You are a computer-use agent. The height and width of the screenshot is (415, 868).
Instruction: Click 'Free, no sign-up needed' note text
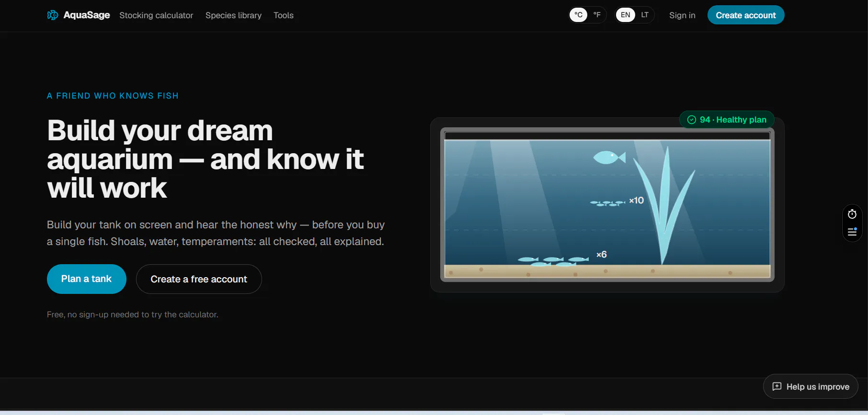[x=133, y=314]
